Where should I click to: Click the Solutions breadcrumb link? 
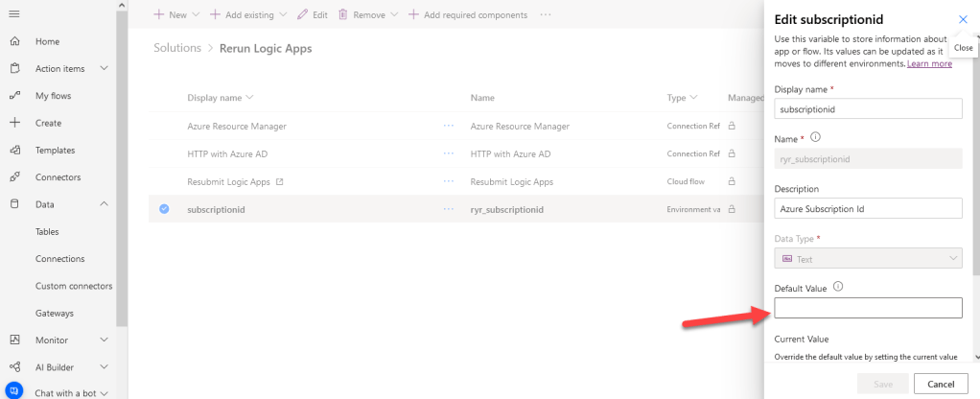177,48
